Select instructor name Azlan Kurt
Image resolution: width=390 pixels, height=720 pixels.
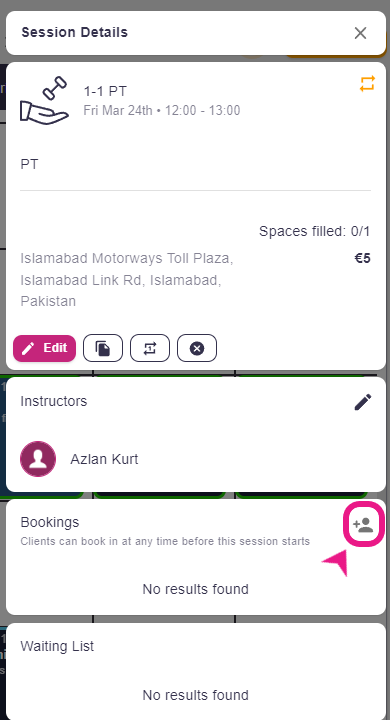coord(104,459)
